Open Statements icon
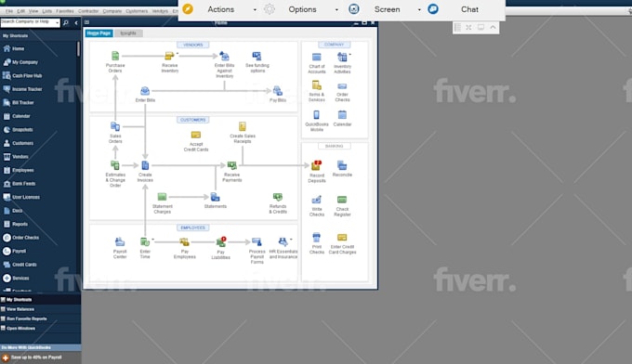The height and width of the screenshot is (364, 632). pyautogui.click(x=216, y=197)
